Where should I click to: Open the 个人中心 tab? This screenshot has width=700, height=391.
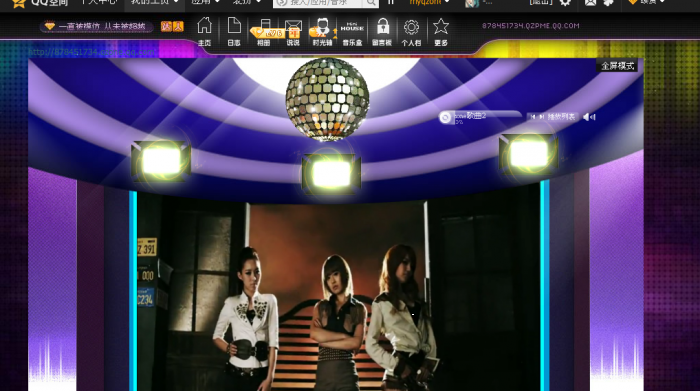98,2
